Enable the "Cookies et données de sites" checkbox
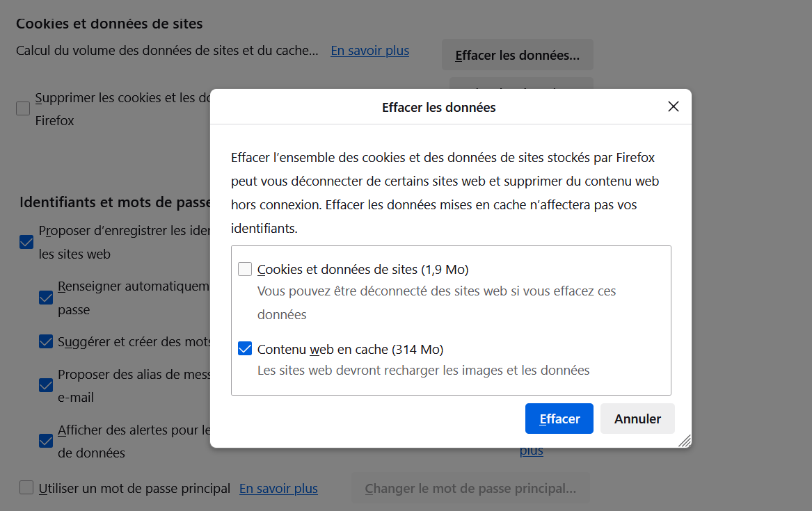 (x=245, y=268)
